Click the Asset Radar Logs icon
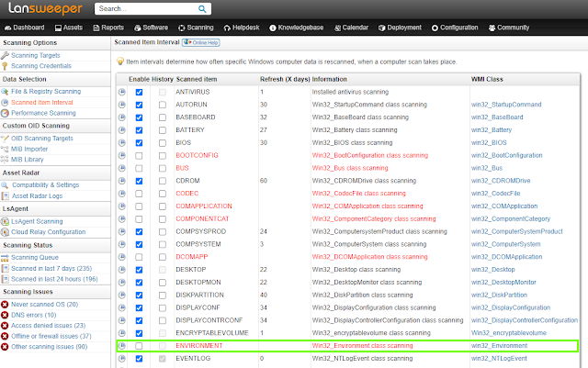This screenshot has width=588, height=368. pyautogui.click(x=5, y=196)
